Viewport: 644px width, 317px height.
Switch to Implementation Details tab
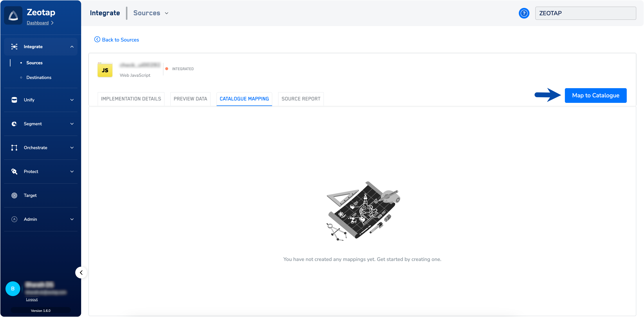pos(131,99)
